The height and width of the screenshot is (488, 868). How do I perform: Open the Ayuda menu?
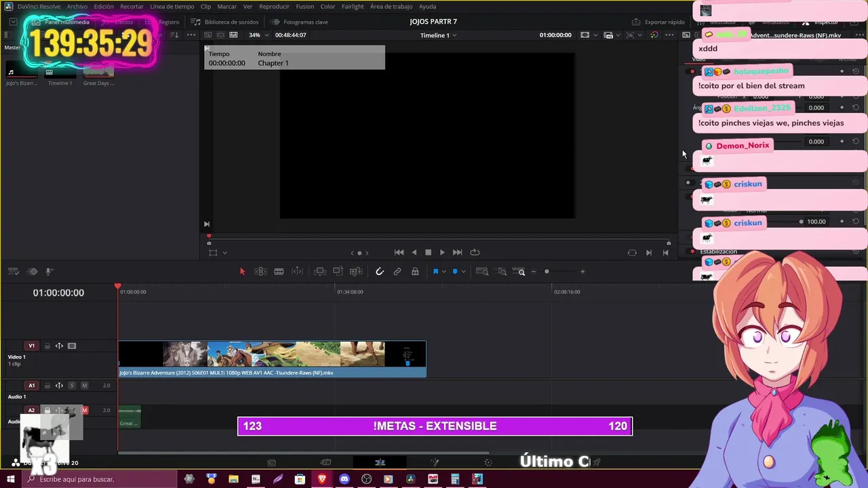click(427, 6)
